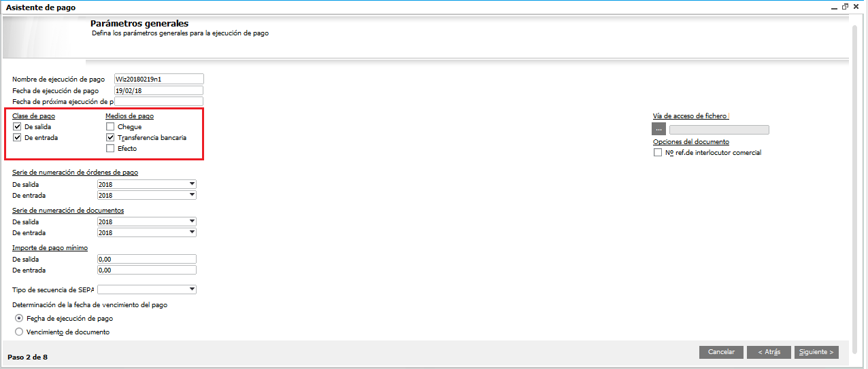The width and height of the screenshot is (868, 369).
Task: Select Fecha de ejecución de pago radio button
Action: click(19, 318)
